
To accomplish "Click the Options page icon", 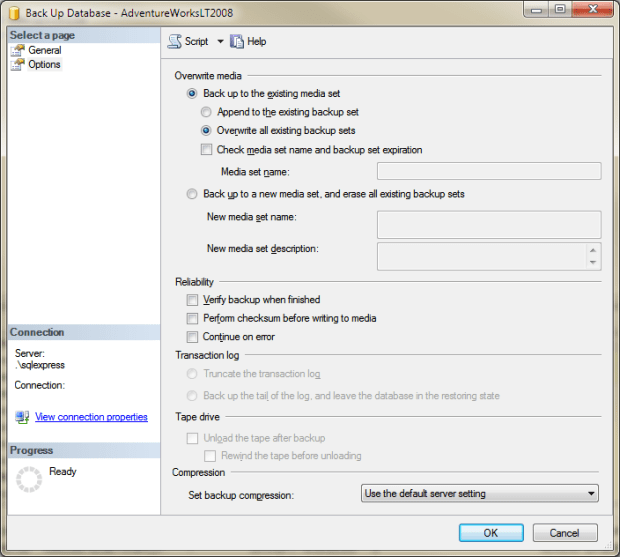I will pos(18,64).
